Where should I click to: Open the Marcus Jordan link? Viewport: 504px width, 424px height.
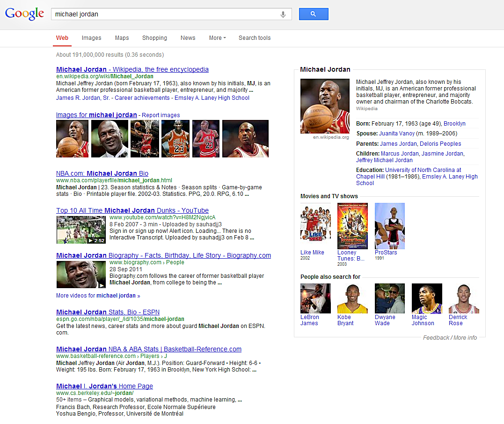[400, 154]
